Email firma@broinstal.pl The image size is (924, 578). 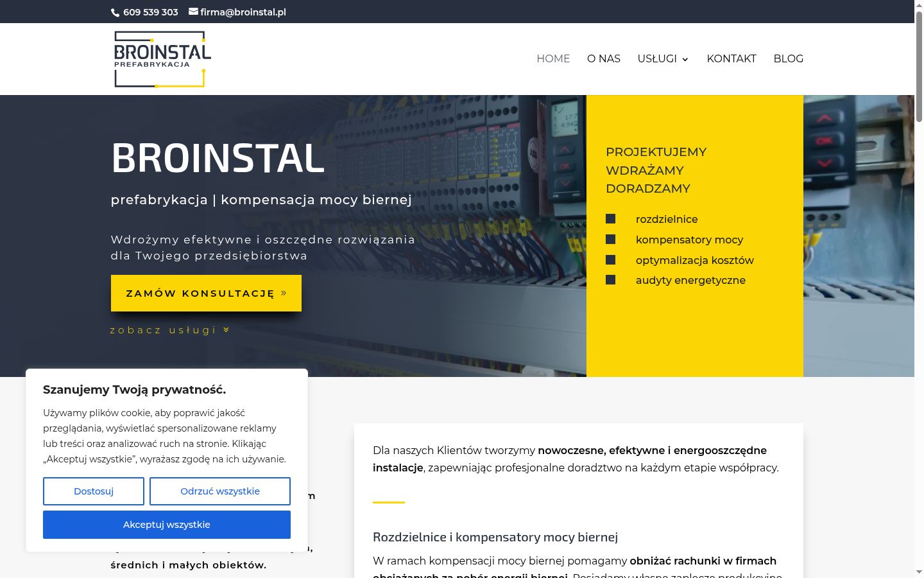coord(243,12)
